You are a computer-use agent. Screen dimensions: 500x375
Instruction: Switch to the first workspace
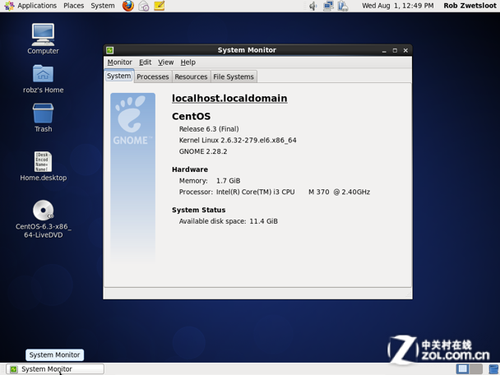tap(463, 369)
